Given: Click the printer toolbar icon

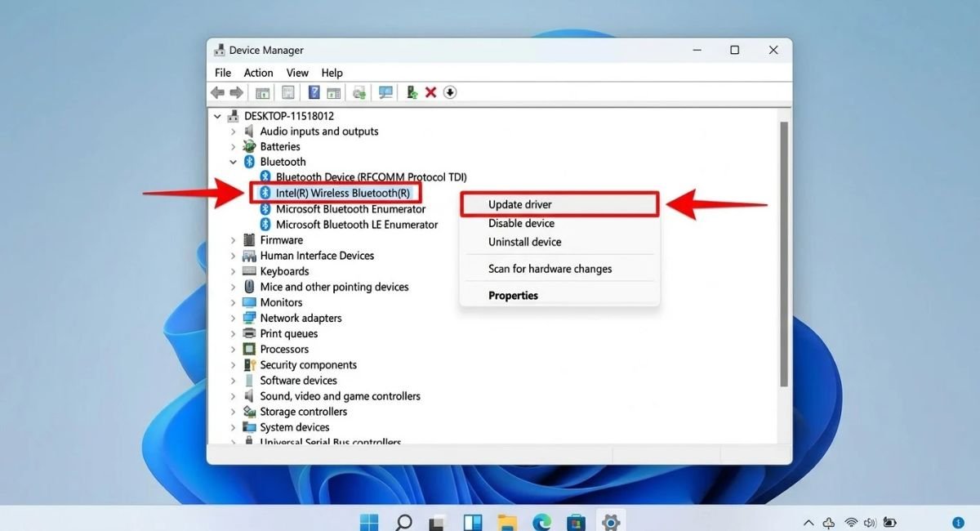Looking at the screenshot, I should pos(359,92).
